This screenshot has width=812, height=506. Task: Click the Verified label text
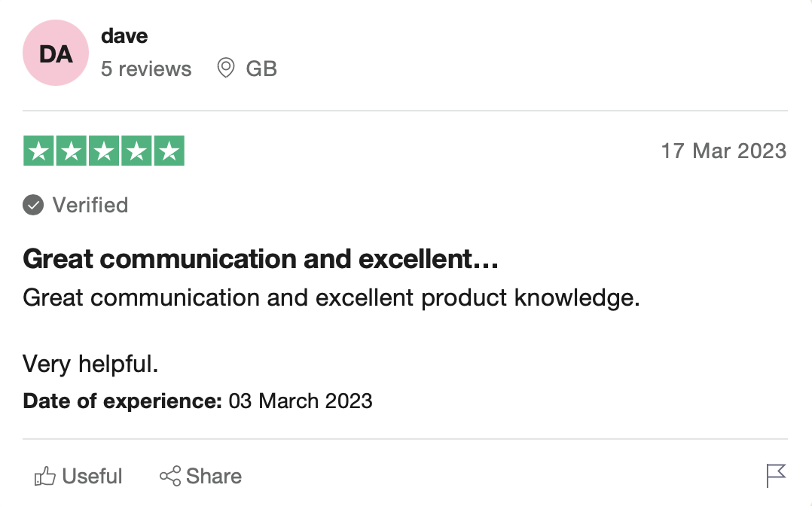coord(90,205)
